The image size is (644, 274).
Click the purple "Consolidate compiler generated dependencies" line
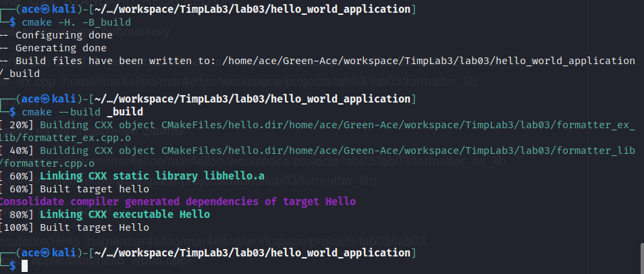[x=178, y=202]
